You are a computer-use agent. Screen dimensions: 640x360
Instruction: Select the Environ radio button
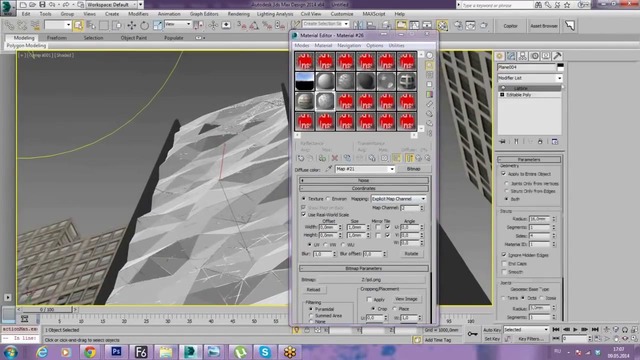(x=327, y=199)
